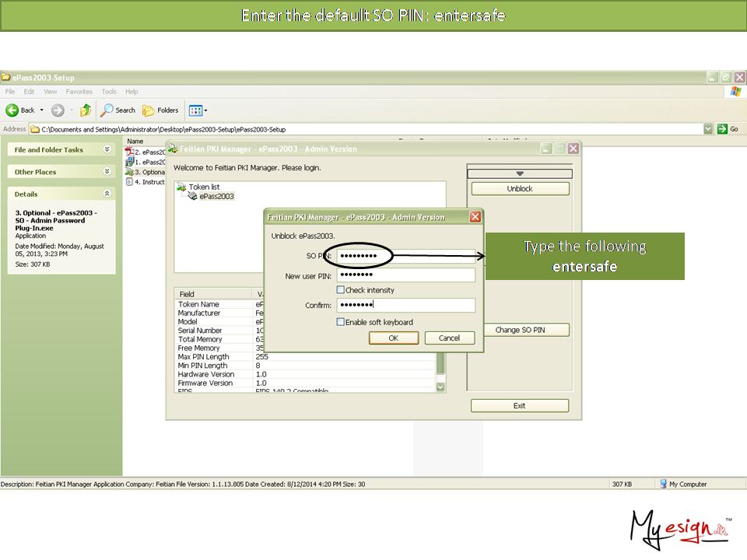Viewport: 747px width, 560px height.
Task: Open the Help menu
Action: (132, 92)
